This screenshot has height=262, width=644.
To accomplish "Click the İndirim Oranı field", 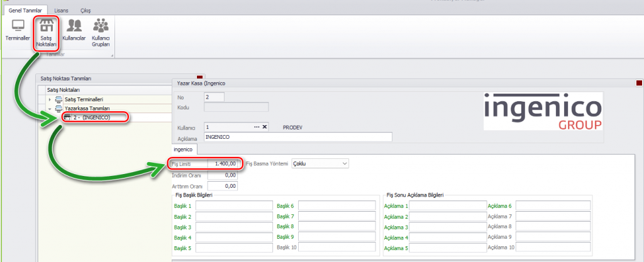I will coord(223,175).
